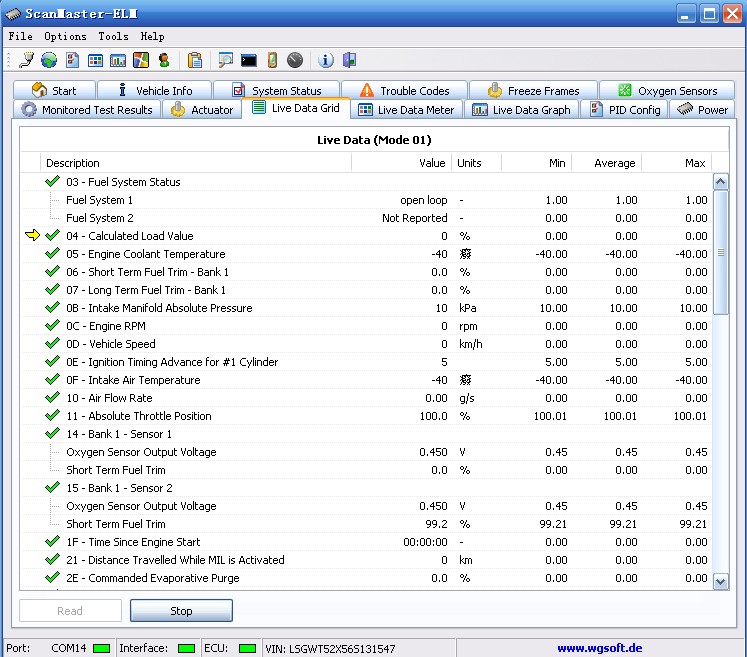Click the bar chart toolbar icon
Screen dimensions: 747x657
coord(118,61)
